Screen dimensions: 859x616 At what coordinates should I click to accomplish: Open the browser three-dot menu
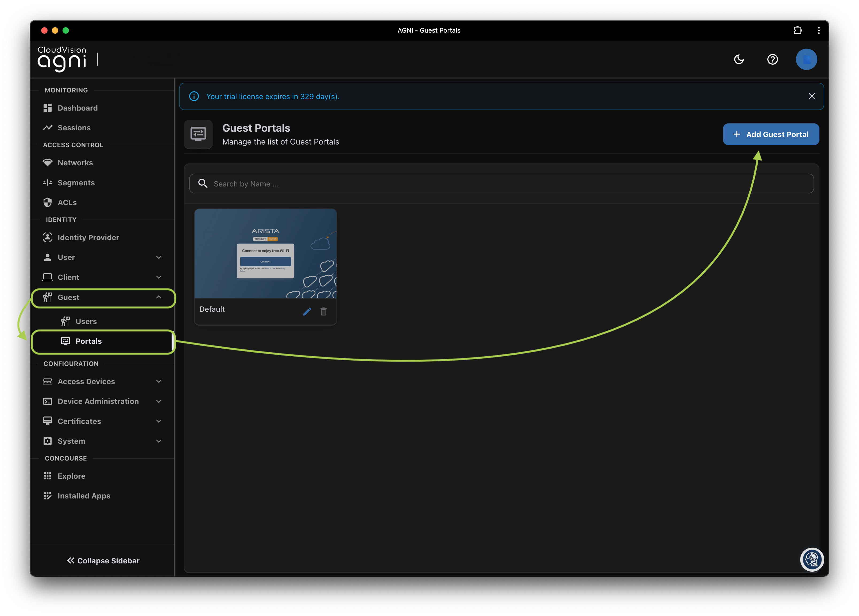(818, 30)
